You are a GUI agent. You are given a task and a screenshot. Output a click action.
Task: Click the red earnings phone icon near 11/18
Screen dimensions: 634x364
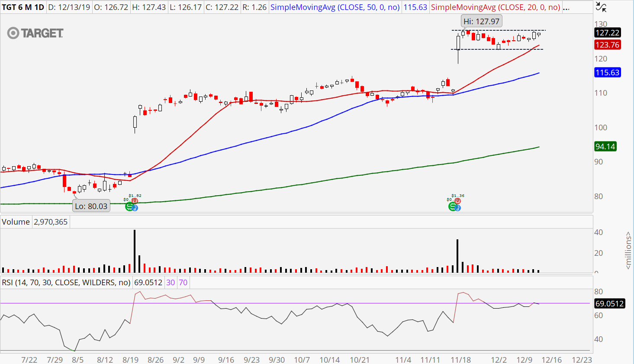(457, 200)
